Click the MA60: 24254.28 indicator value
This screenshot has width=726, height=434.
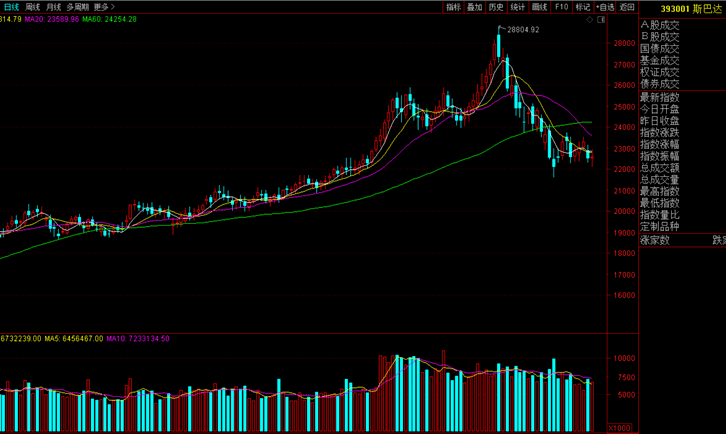(x=110, y=19)
